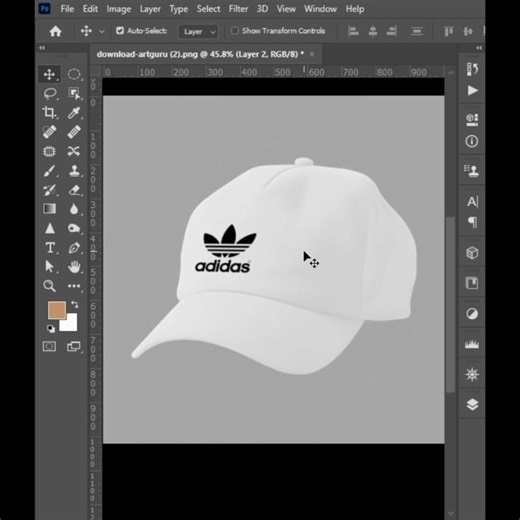520x520 pixels.
Task: Pick the Path Selection arrow tool
Action: (49, 267)
